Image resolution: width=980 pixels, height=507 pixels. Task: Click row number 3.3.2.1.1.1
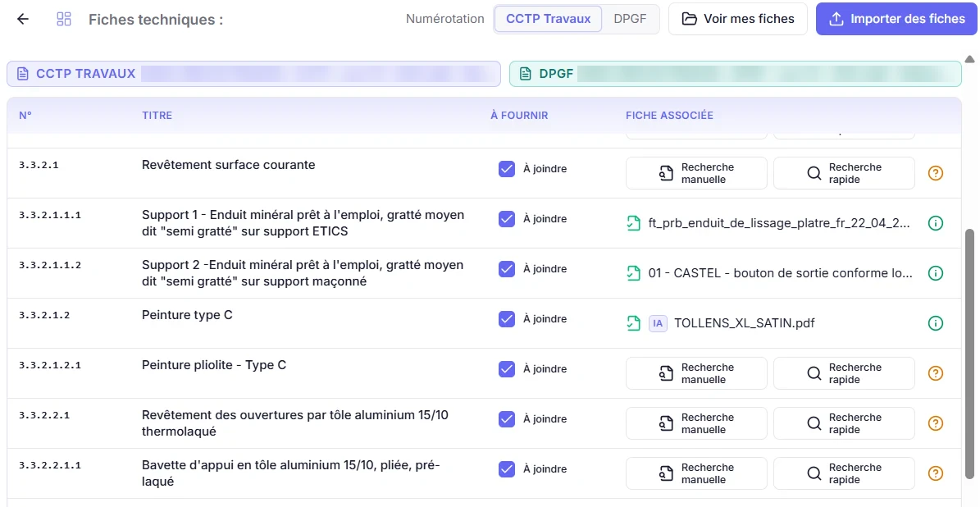tap(50, 216)
